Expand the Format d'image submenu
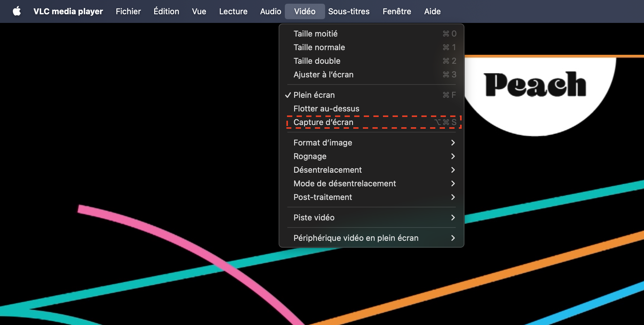Image resolution: width=644 pixels, height=325 pixels. [x=323, y=143]
